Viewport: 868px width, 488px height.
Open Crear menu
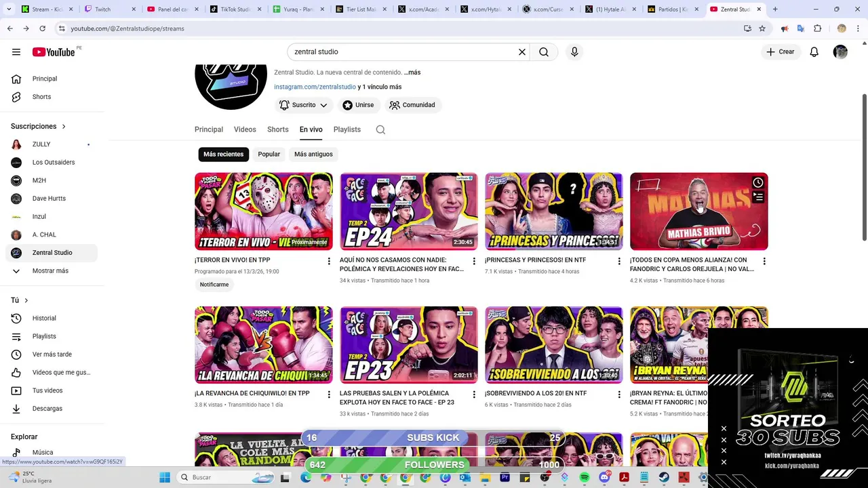pyautogui.click(x=780, y=52)
